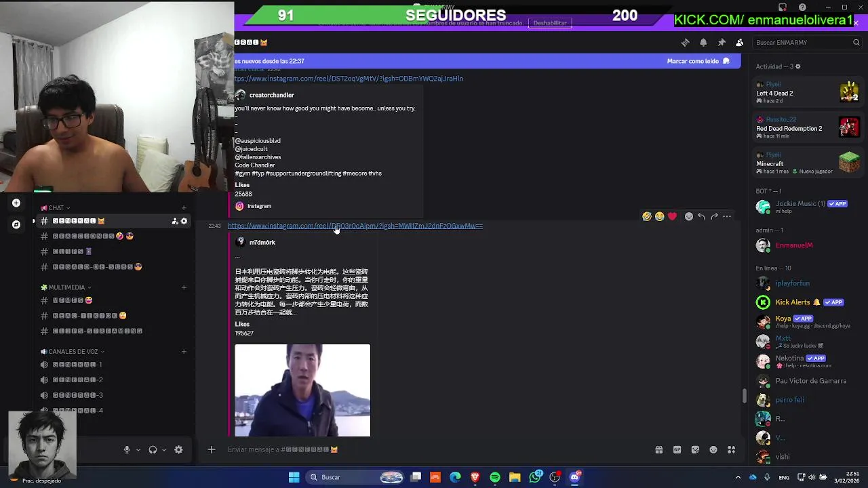Create channel in CANALES DE VOZ plus
The width and height of the screenshot is (868, 488).
184,352
